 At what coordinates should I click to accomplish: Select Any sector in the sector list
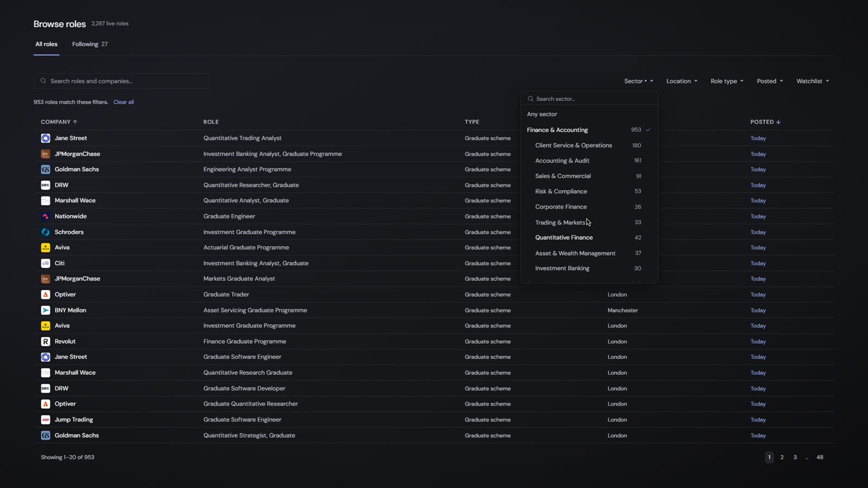(x=589, y=114)
